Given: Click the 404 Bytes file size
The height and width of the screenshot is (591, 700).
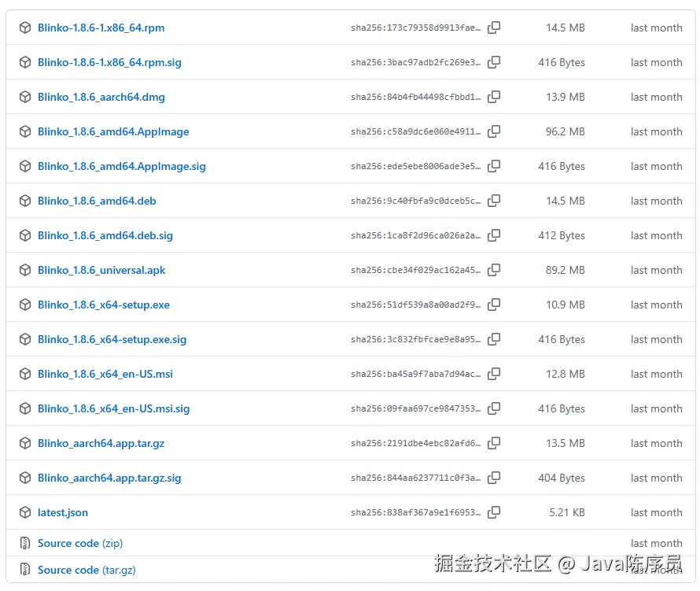Looking at the screenshot, I should click(x=562, y=478).
